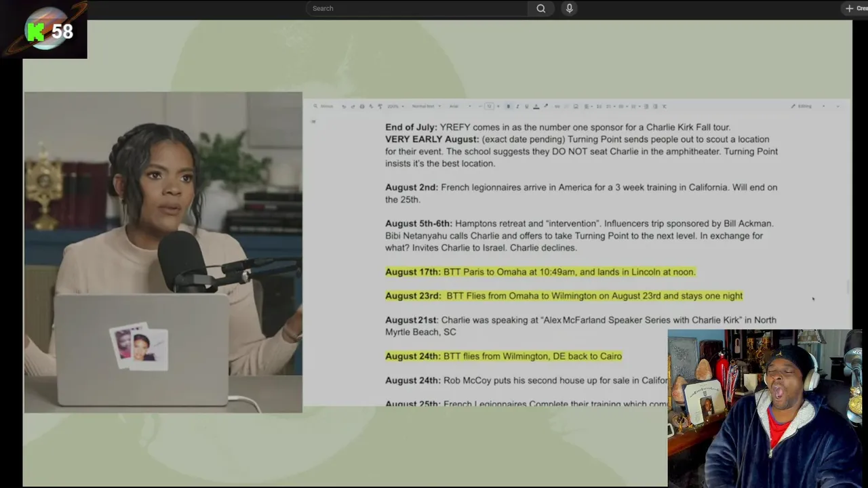Image resolution: width=868 pixels, height=488 pixels.
Task: Print the document via toolbar printer icon
Action: [x=362, y=106]
